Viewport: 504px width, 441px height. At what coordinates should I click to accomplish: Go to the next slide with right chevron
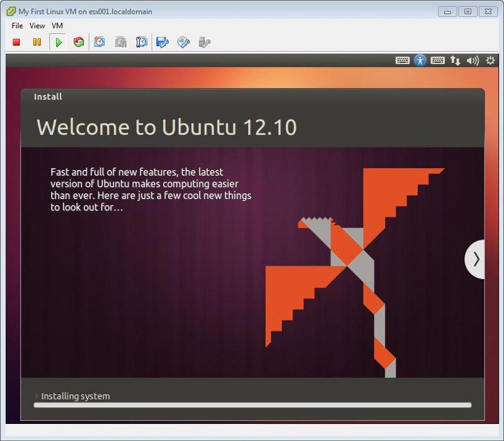pyautogui.click(x=476, y=259)
